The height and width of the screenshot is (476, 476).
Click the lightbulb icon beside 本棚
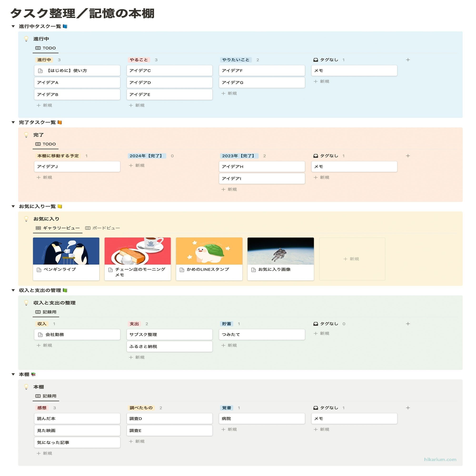click(x=26, y=387)
